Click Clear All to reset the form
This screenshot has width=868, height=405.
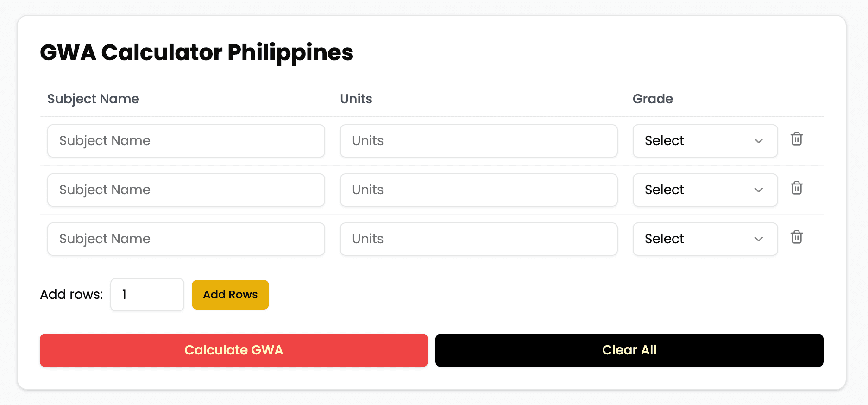click(629, 350)
